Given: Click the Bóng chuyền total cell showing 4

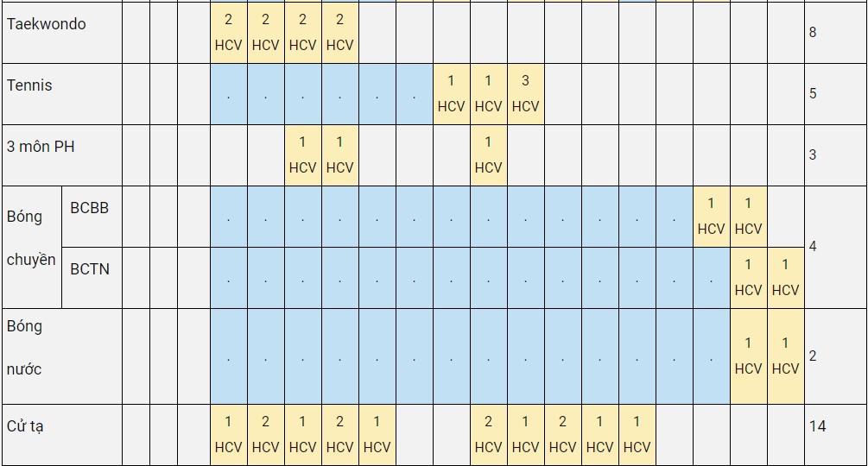Looking at the screenshot, I should pyautogui.click(x=835, y=247).
